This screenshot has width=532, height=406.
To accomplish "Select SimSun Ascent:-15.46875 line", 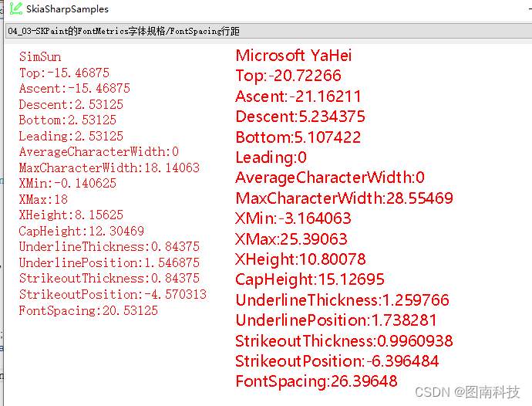I will coord(75,88).
